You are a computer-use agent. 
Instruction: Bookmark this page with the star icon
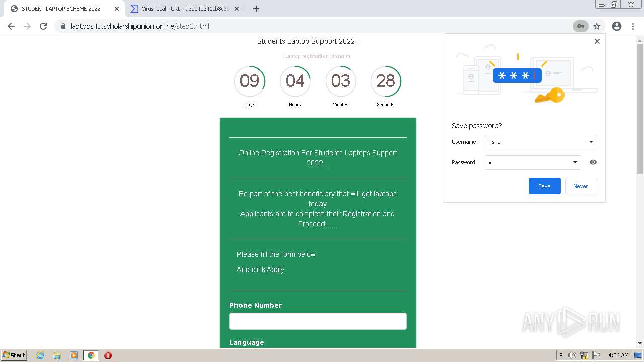(597, 26)
